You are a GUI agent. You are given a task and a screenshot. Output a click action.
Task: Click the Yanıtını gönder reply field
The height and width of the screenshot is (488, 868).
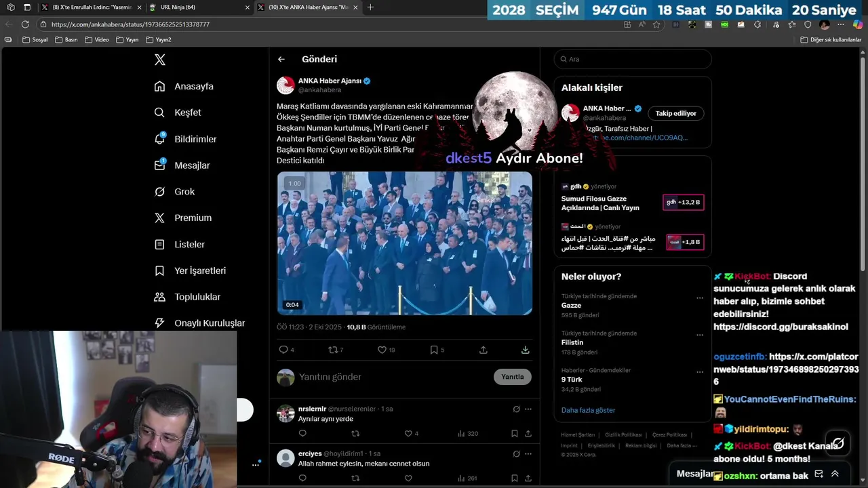pyautogui.click(x=393, y=377)
